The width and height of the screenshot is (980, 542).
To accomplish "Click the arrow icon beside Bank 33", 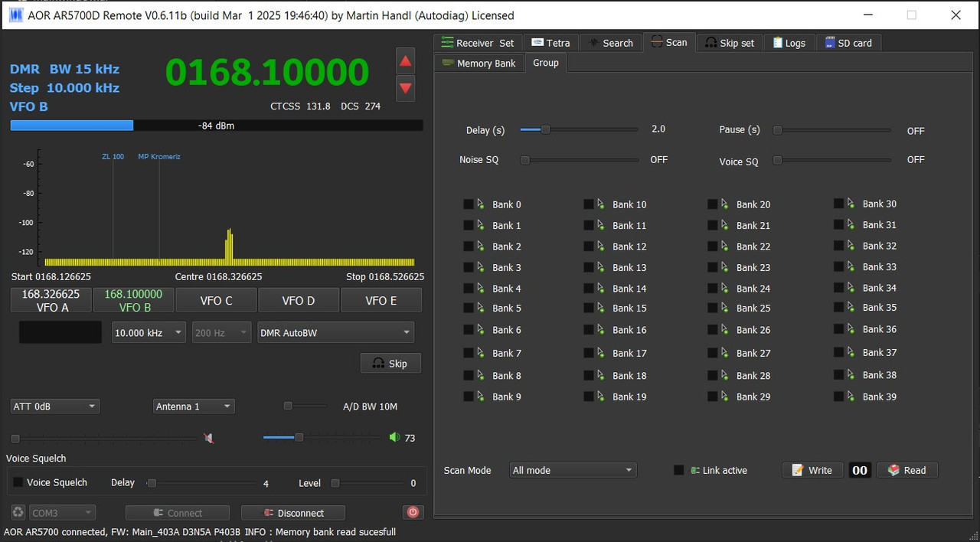I will tap(851, 266).
